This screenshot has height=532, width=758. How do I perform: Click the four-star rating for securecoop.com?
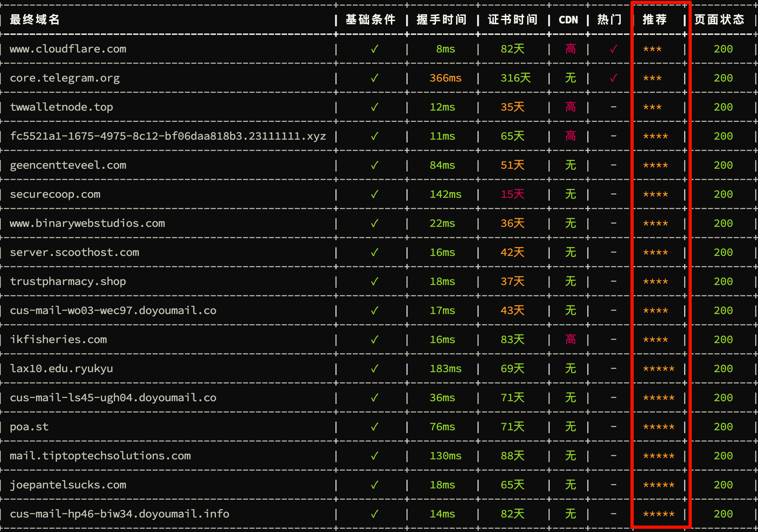(x=655, y=195)
